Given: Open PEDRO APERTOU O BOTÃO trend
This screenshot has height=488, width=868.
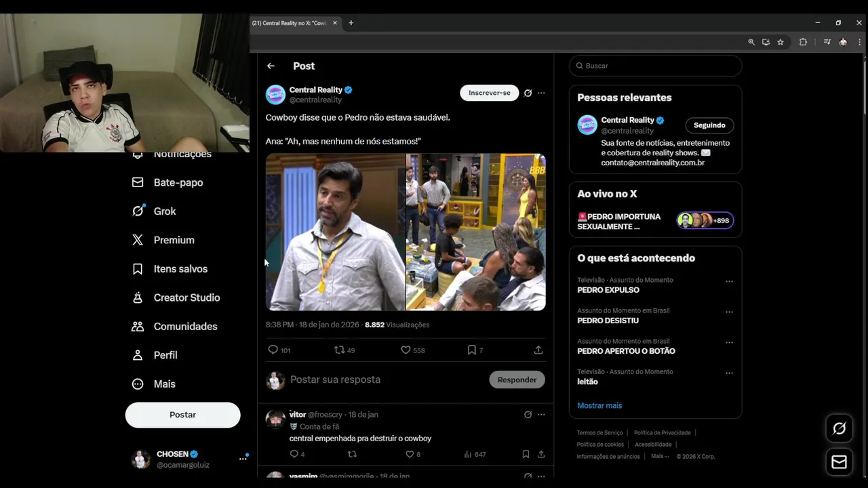Looking at the screenshot, I should coord(626,351).
